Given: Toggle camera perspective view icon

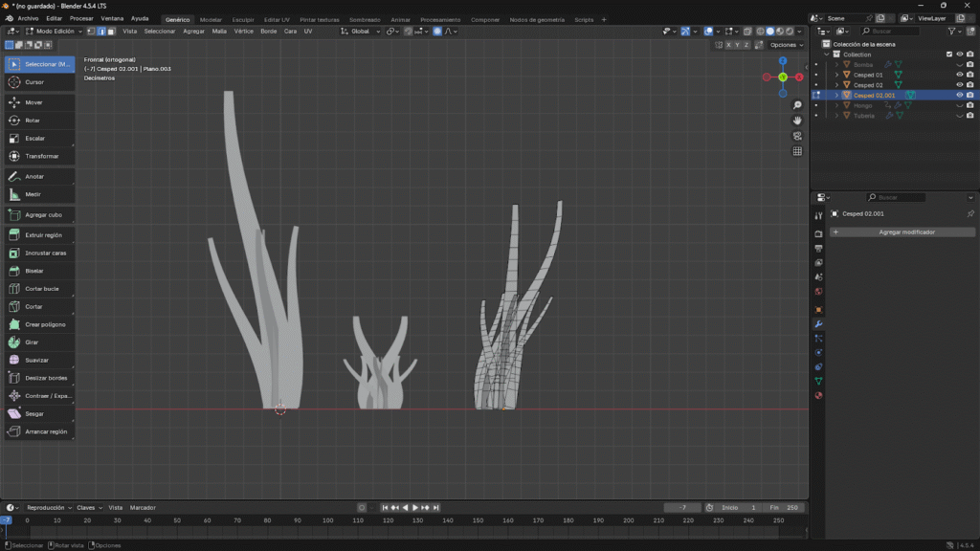Looking at the screenshot, I should 797,136.
